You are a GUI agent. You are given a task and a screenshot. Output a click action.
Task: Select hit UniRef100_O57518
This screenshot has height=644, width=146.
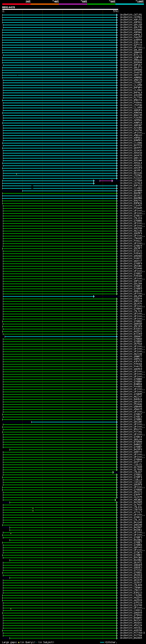131,344
